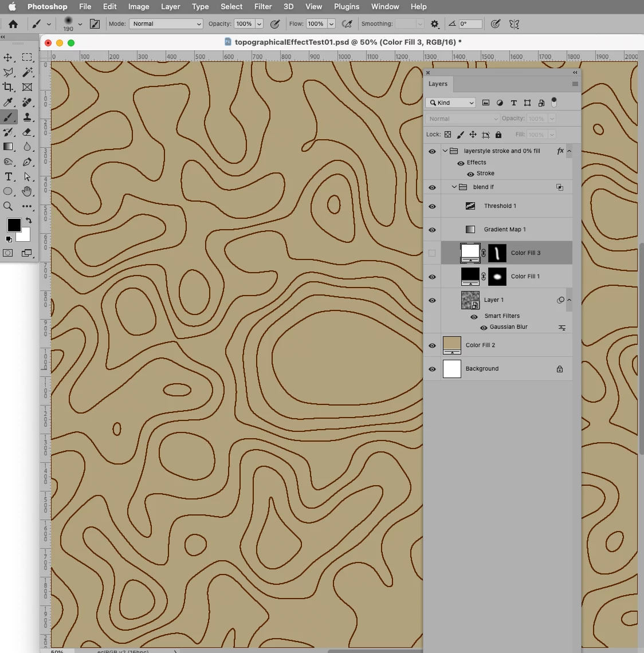Image resolution: width=644 pixels, height=653 pixels.
Task: Hide Layer 1 smart object
Action: [x=432, y=300]
